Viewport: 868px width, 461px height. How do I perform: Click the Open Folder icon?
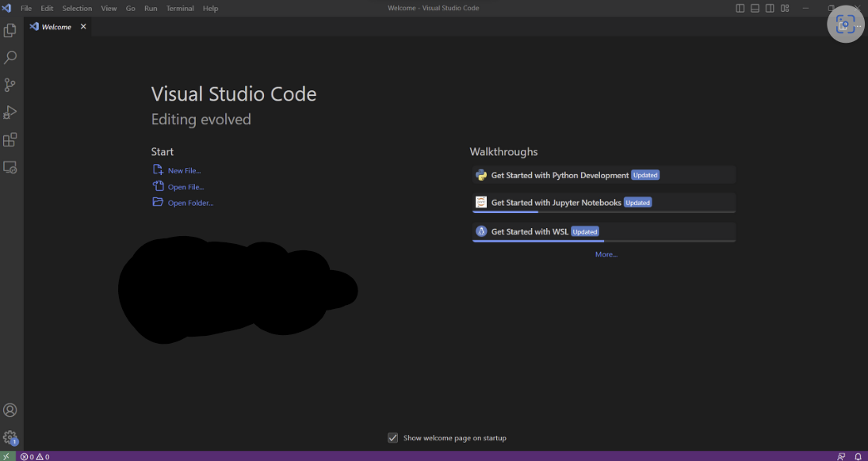(x=158, y=202)
